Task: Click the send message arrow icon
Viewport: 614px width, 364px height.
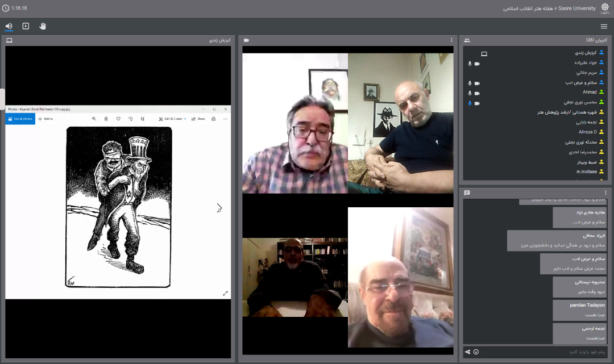Action: 467,352
